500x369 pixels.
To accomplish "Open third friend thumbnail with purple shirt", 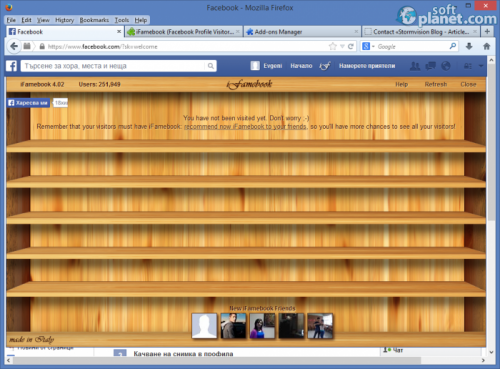I will (262, 326).
